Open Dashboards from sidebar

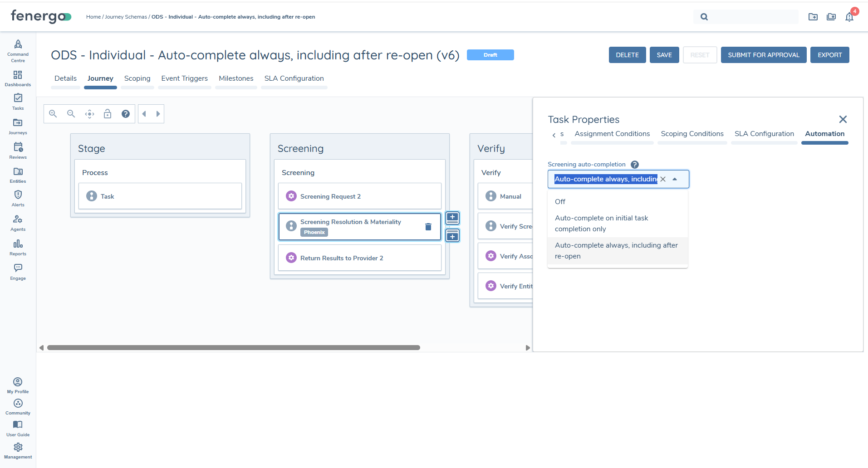click(18, 78)
